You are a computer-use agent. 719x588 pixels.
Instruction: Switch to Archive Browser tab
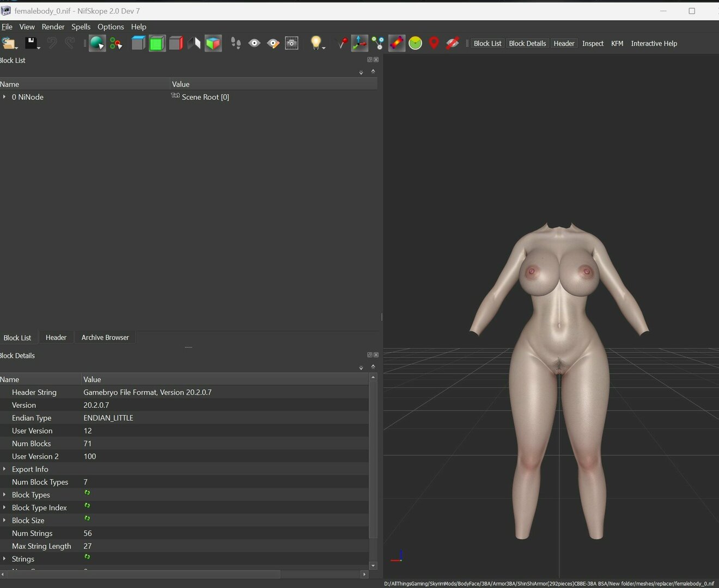[105, 338]
